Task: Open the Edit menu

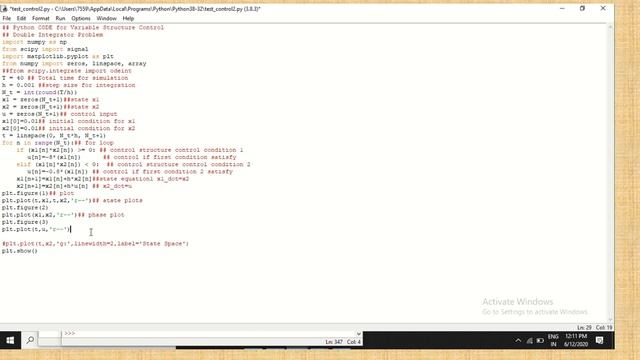Action: (21, 18)
